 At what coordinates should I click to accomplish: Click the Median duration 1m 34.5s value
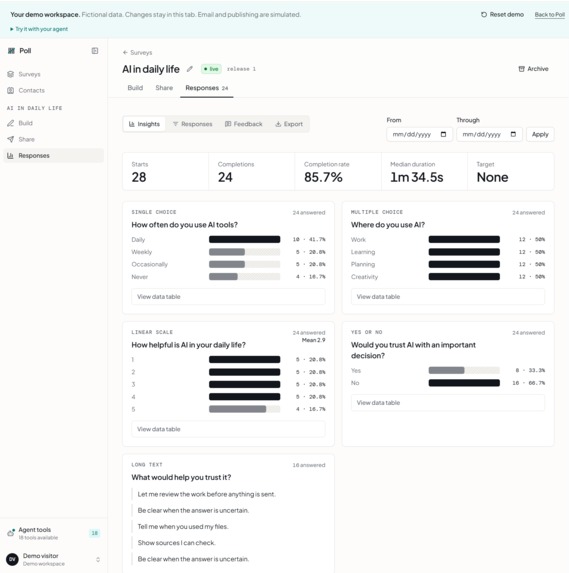(x=417, y=177)
